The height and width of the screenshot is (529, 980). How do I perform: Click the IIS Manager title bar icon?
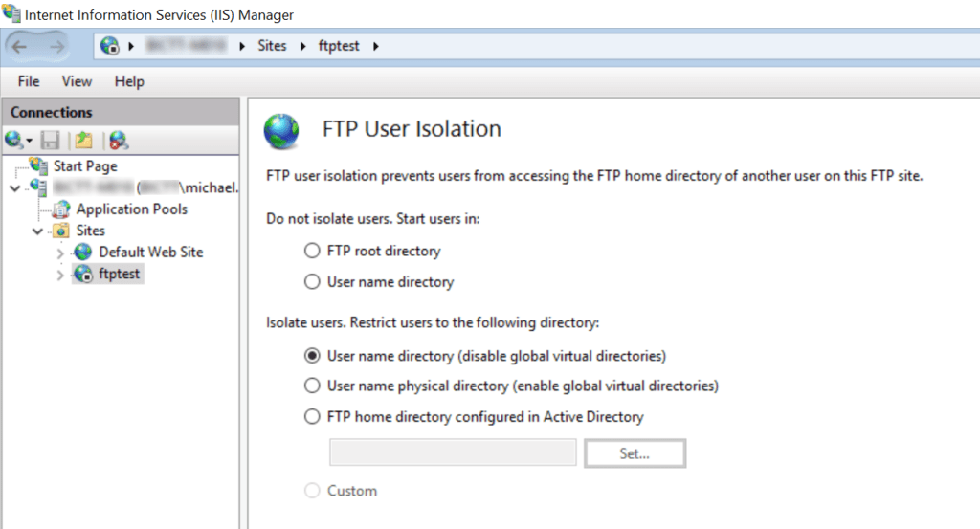[x=11, y=12]
